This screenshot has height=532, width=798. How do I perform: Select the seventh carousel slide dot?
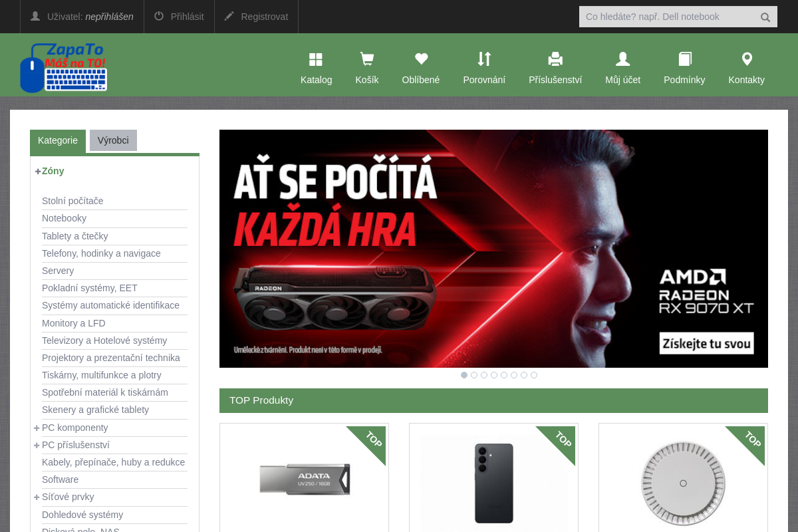click(524, 375)
